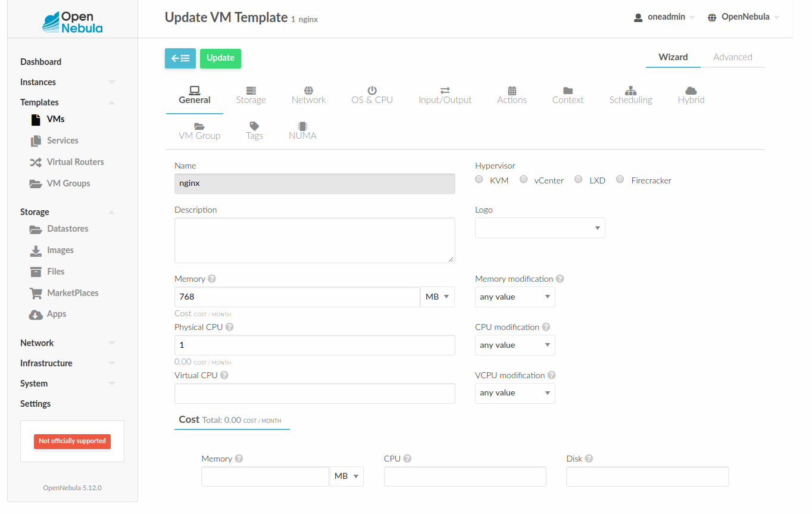Click the VM Groups folder icon in sidebar

click(36, 183)
